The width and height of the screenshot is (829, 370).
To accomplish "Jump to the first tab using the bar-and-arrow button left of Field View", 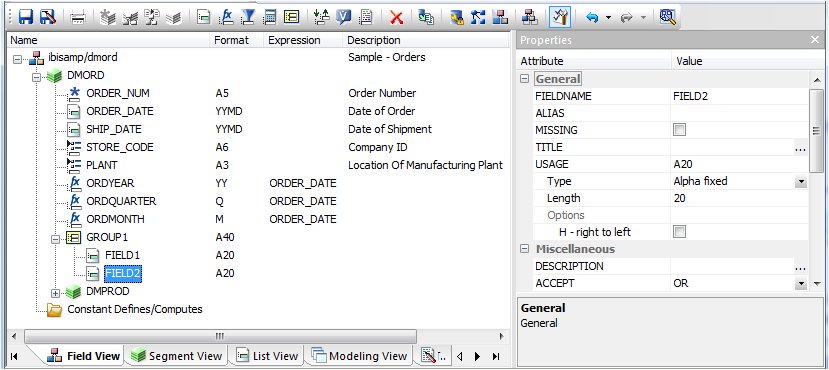I will tap(14, 356).
